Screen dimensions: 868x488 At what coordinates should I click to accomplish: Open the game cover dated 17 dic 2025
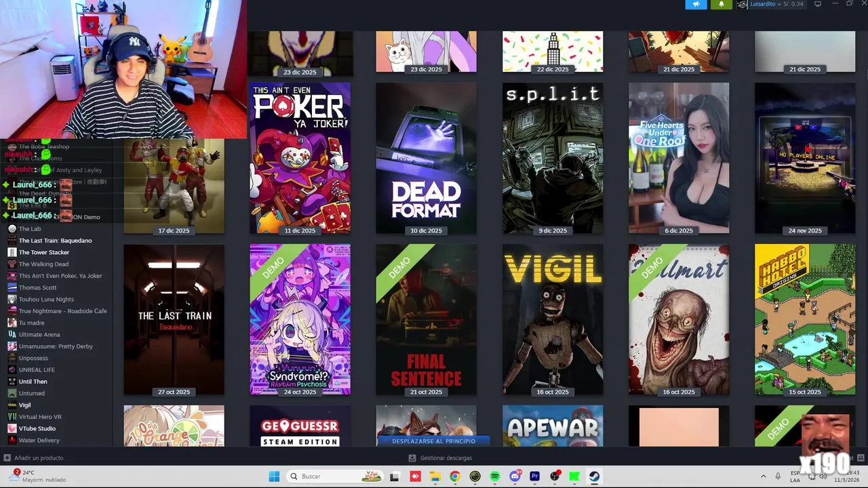[x=174, y=186]
